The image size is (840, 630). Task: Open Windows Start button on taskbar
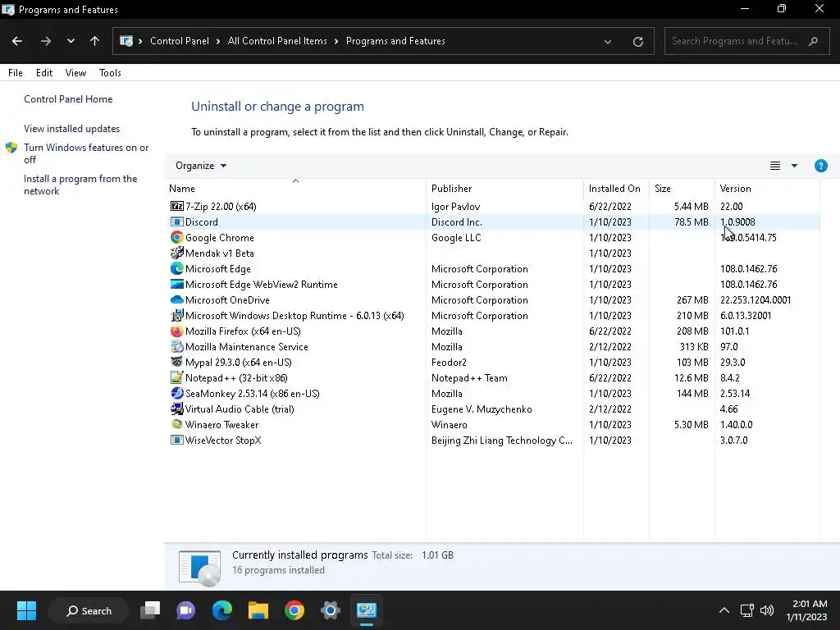(26, 610)
